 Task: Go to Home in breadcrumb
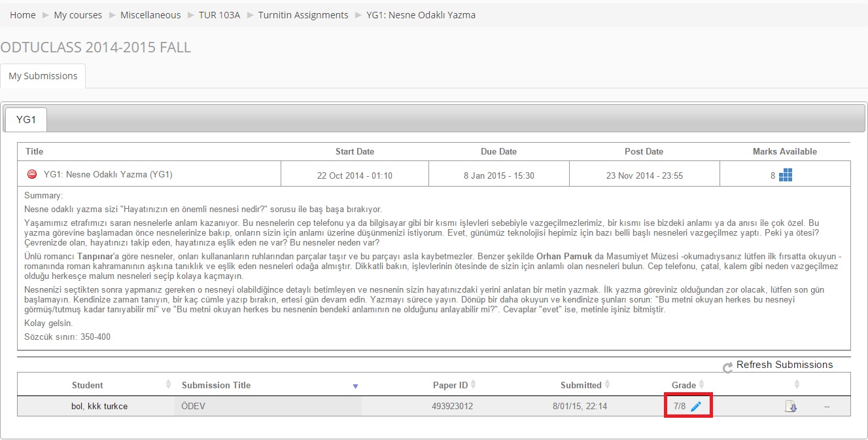pos(23,15)
